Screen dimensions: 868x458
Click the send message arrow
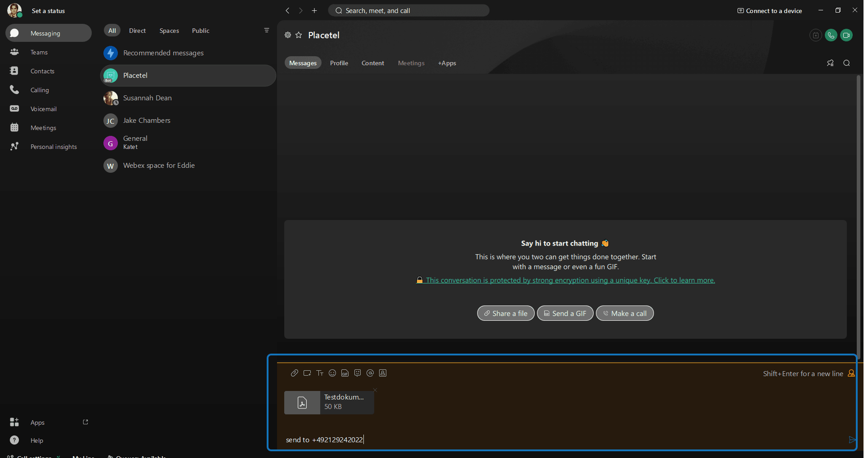click(852, 440)
